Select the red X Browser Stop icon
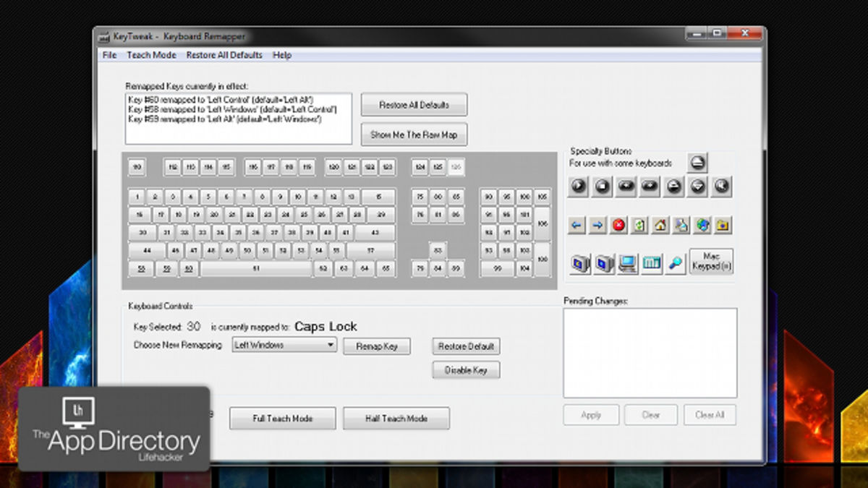This screenshot has width=868, height=488. pos(618,226)
